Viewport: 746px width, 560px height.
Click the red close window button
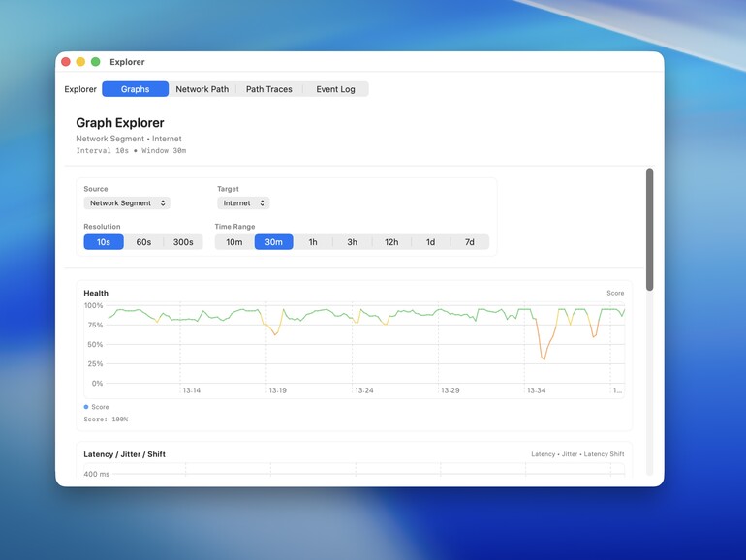point(66,62)
